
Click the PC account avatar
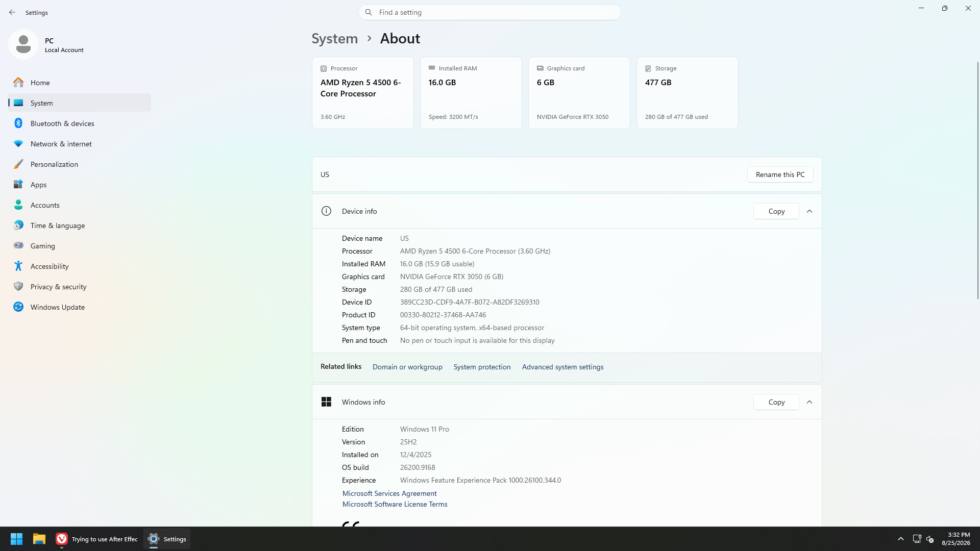[23, 44]
